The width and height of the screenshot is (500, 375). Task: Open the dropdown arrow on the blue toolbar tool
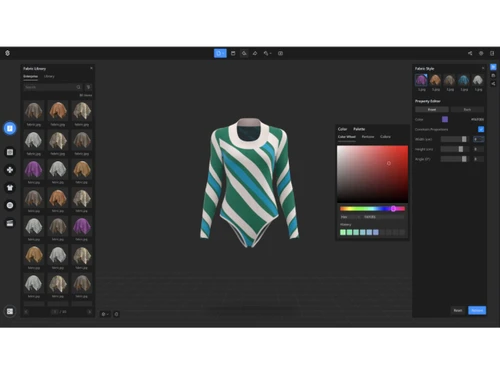(x=223, y=53)
